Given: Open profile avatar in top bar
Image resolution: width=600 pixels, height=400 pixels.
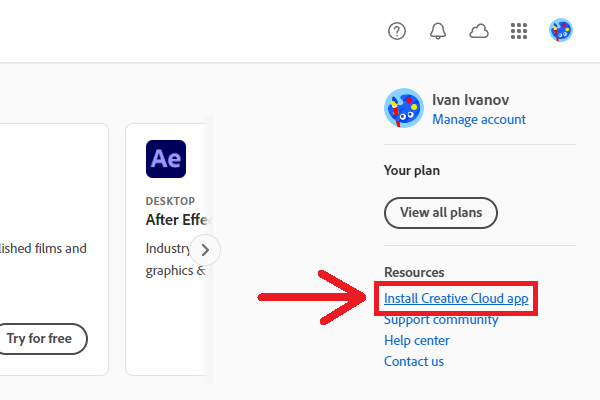Looking at the screenshot, I should (561, 30).
